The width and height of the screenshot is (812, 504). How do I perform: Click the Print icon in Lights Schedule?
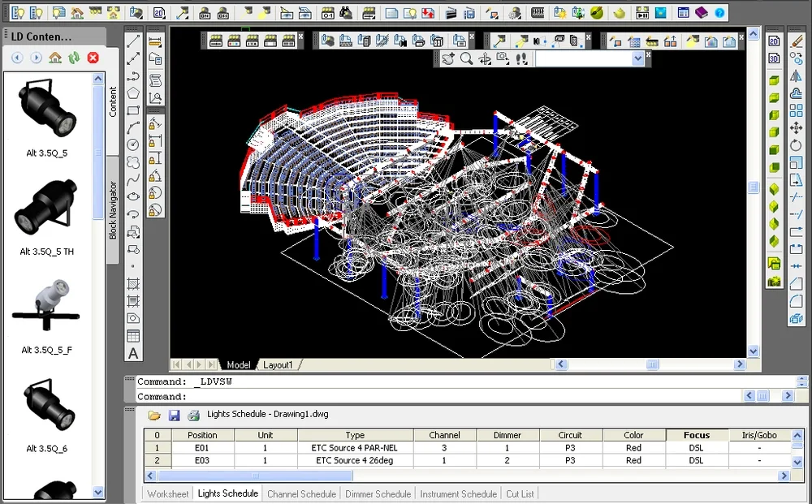194,415
